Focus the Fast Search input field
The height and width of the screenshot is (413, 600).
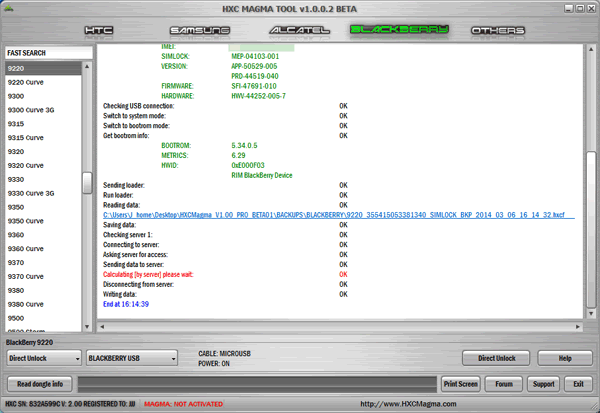click(x=49, y=53)
